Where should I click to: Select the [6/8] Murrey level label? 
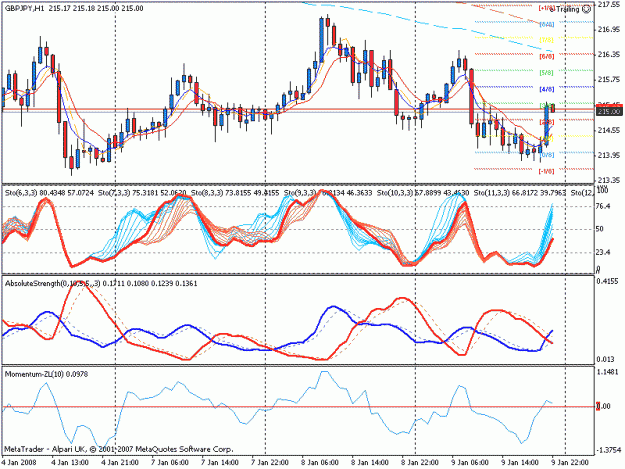tap(546, 57)
